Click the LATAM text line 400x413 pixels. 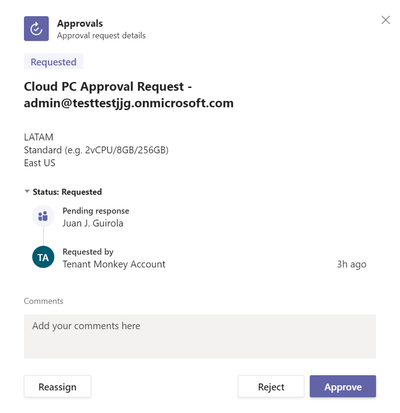pyautogui.click(x=39, y=137)
